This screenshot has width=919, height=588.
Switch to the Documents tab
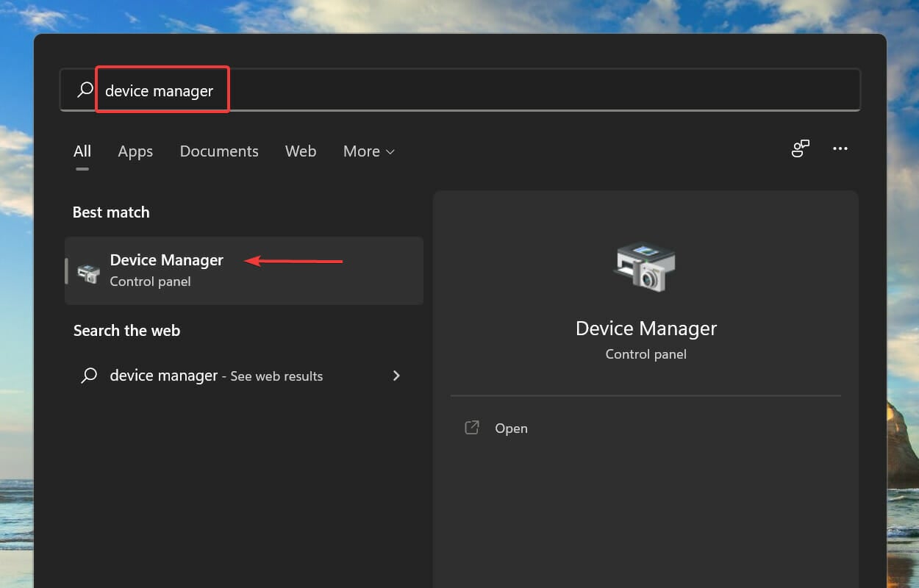pyautogui.click(x=219, y=151)
